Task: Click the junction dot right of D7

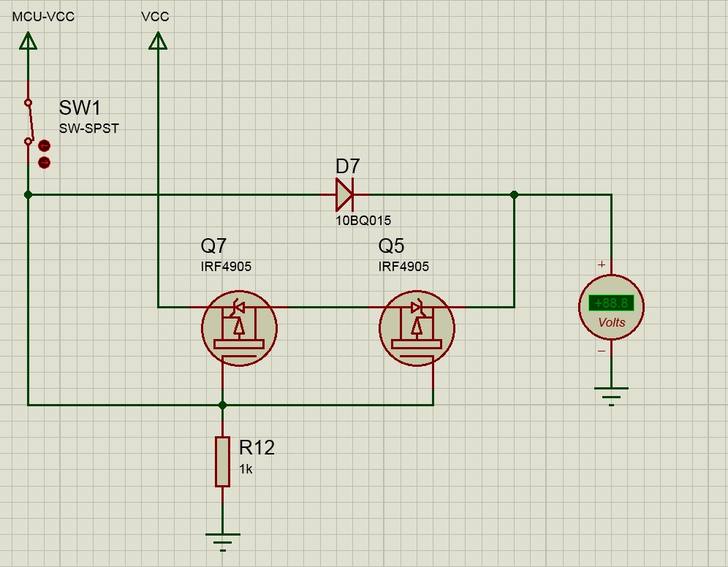Action: click(514, 195)
